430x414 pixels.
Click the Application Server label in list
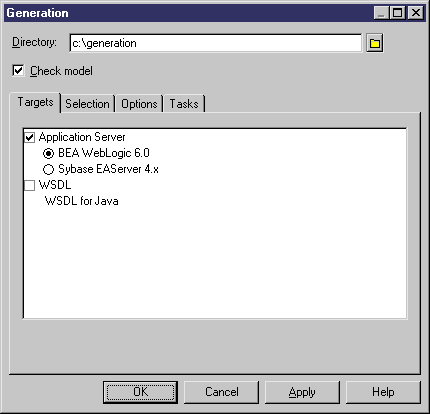pyautogui.click(x=82, y=137)
